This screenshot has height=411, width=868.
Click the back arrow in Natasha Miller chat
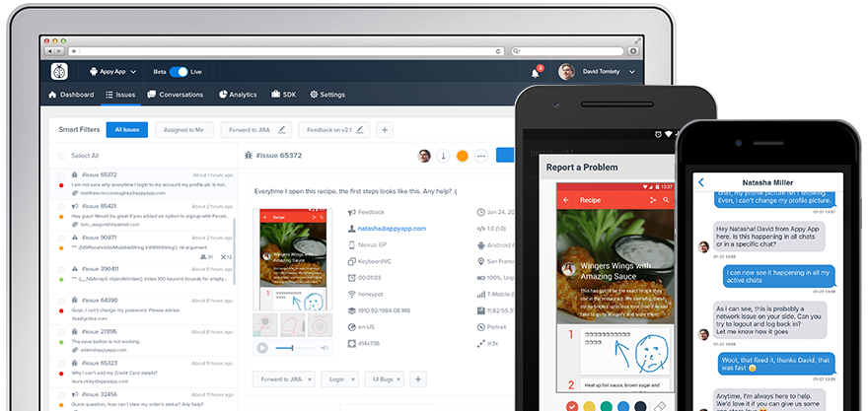pyautogui.click(x=701, y=182)
